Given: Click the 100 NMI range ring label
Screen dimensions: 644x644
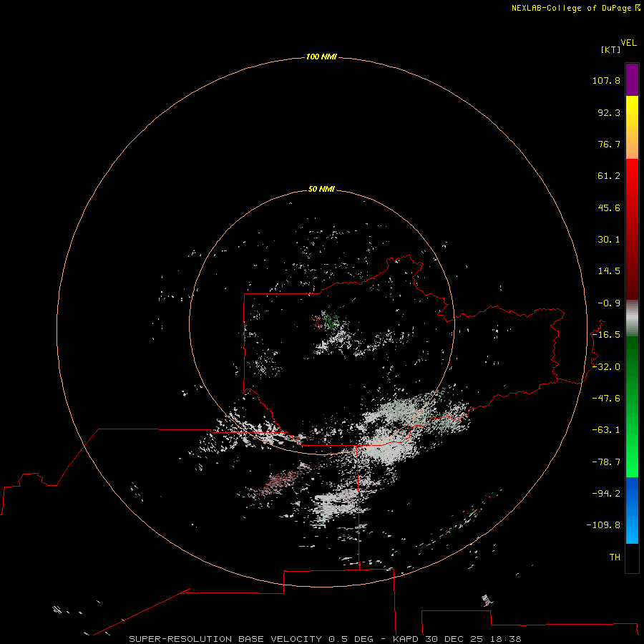Looking at the screenshot, I should [321, 57].
